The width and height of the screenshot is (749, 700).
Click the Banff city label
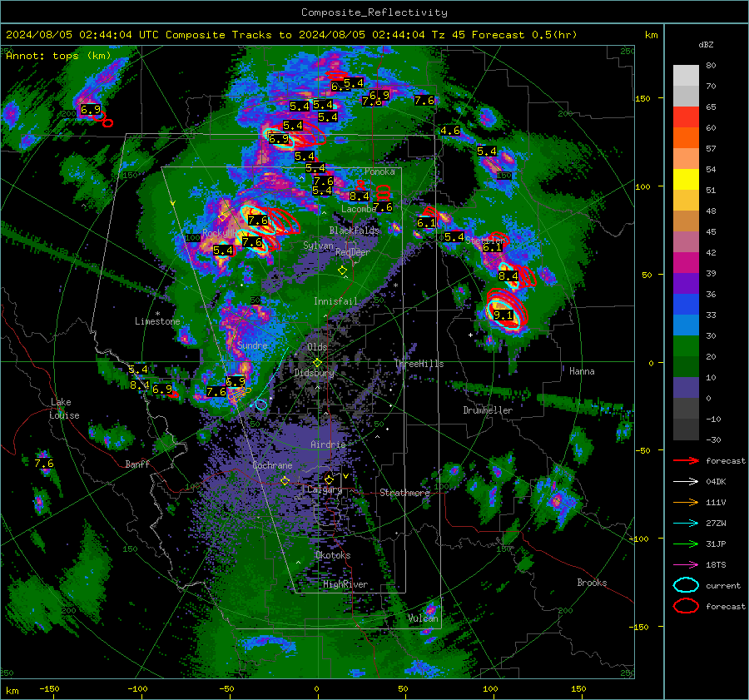coord(137,464)
